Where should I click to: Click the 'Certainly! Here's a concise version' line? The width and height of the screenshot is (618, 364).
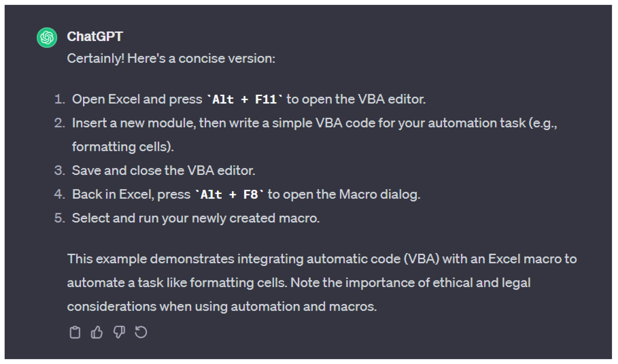171,59
